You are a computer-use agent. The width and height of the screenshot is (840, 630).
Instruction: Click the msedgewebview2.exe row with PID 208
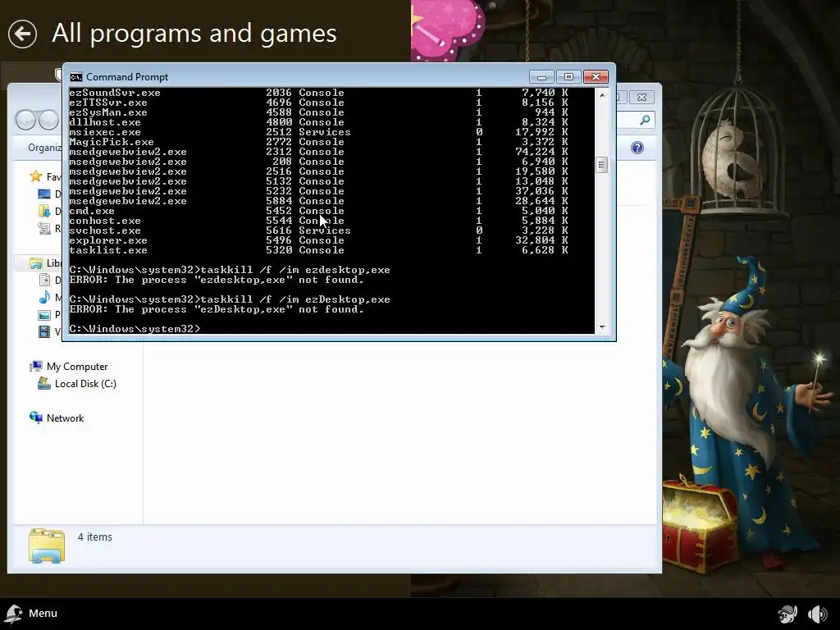coord(318,162)
